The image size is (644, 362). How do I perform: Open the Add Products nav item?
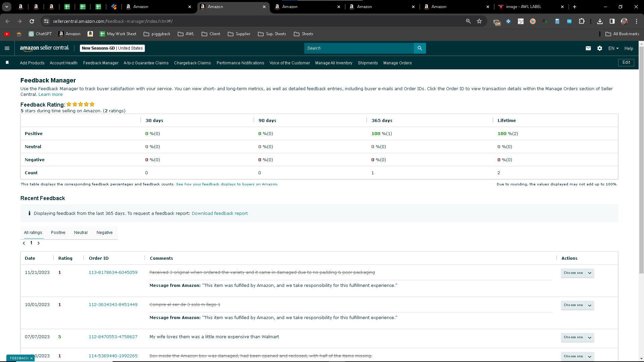tap(32, 63)
